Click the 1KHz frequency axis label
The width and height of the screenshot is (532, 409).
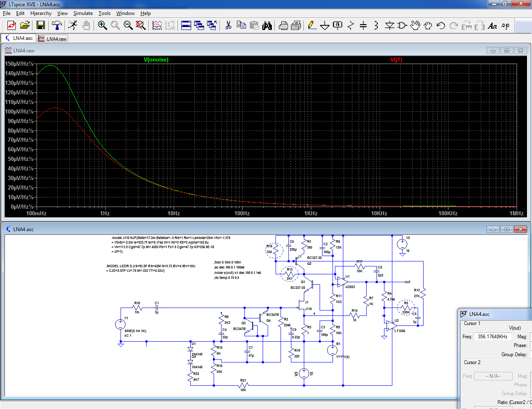[310, 213]
